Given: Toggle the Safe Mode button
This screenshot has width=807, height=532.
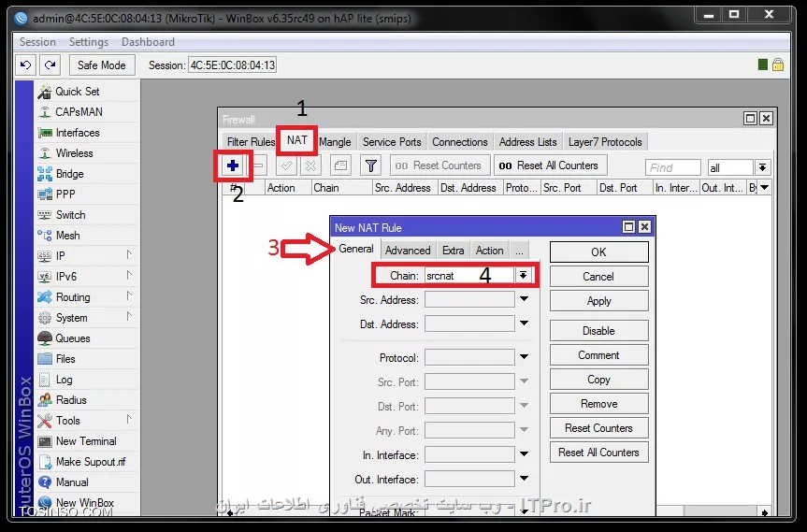Looking at the screenshot, I should tap(102, 65).
